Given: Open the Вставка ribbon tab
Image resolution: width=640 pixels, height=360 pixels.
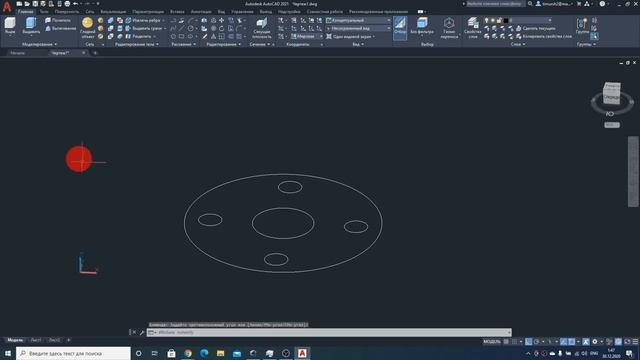Looking at the screenshot, I should tap(177, 12).
